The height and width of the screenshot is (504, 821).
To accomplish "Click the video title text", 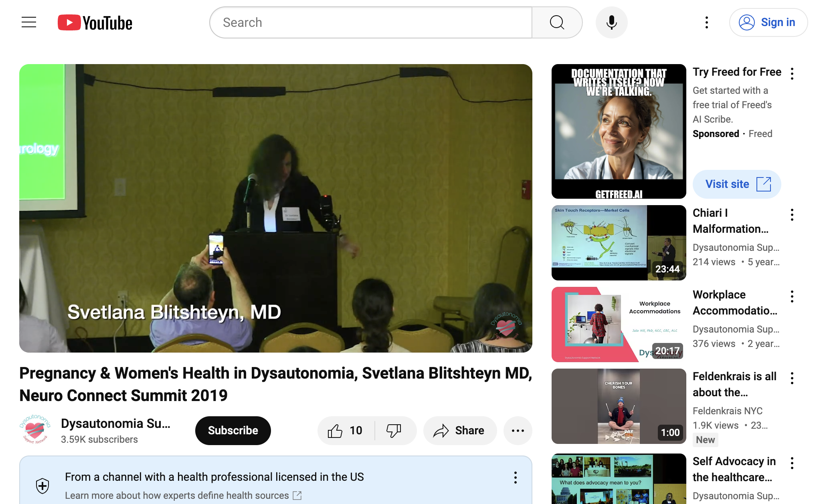I will [x=276, y=384].
